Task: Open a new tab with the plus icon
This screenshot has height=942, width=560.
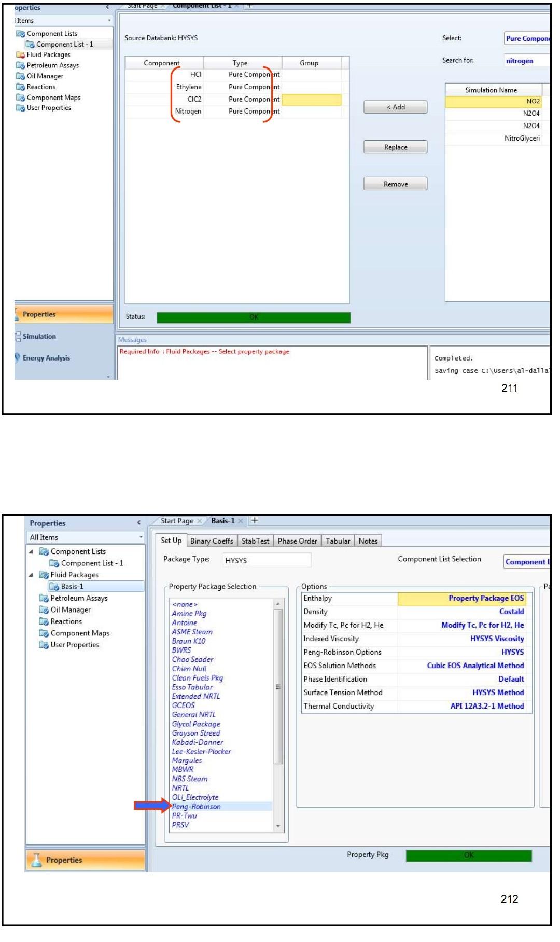Action: point(255,521)
